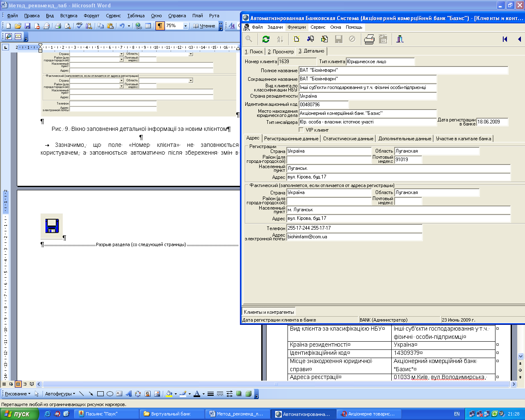Screen dimensions: 525x420
Task: Open the Регистрационные данные tab
Action: pos(291,139)
